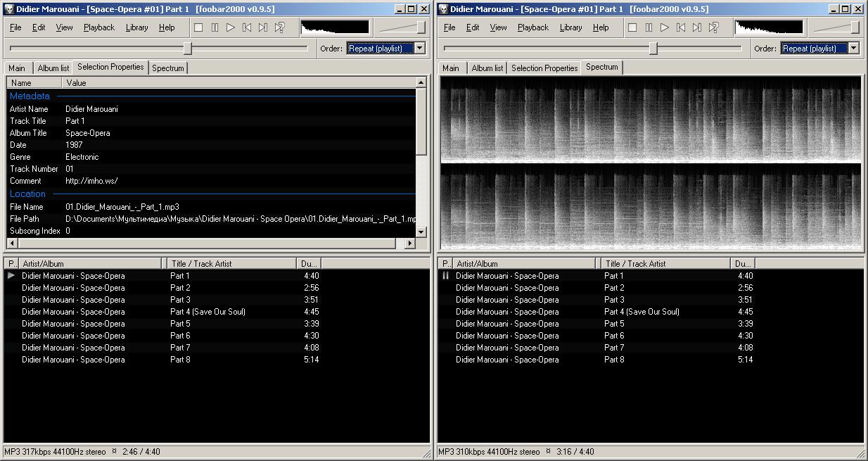
Task: Open Playback menu in right window
Action: pos(533,27)
